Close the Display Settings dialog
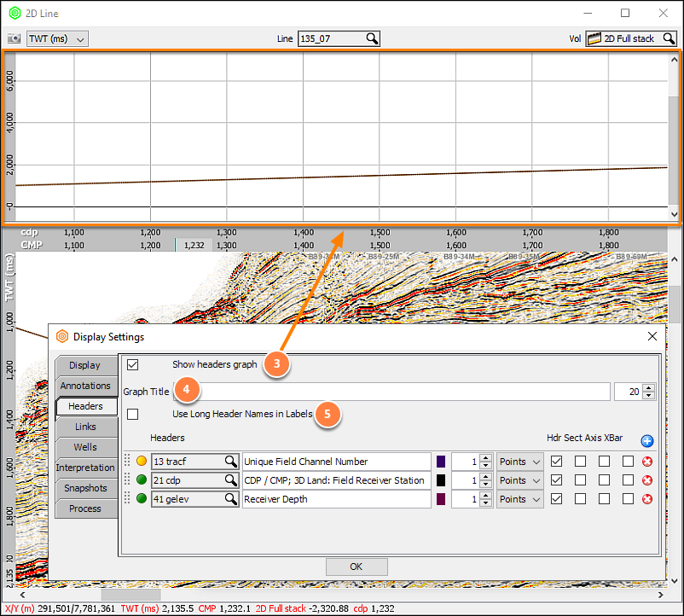Viewport: 684px width, 616px height. (652, 336)
